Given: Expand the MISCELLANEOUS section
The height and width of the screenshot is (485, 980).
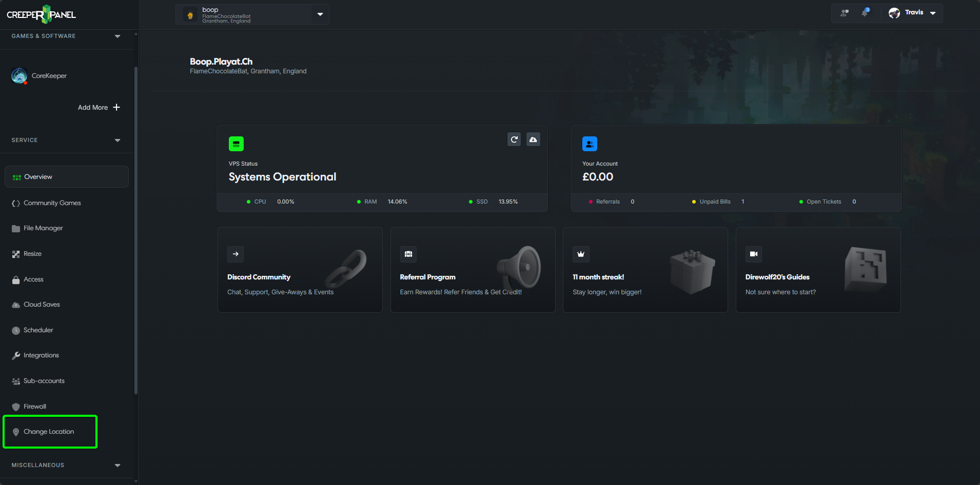Looking at the screenshot, I should pos(117,465).
